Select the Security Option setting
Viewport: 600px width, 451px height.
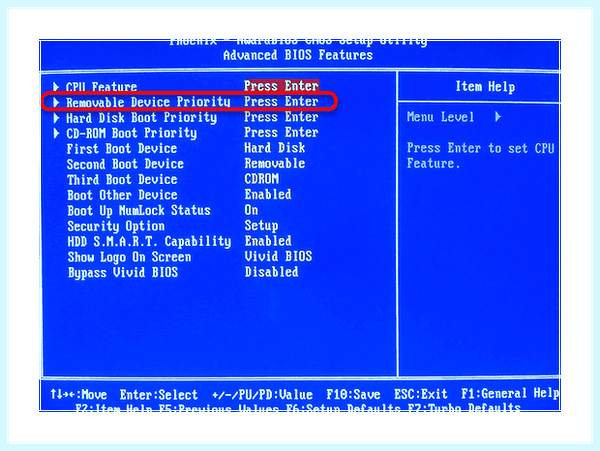point(116,226)
